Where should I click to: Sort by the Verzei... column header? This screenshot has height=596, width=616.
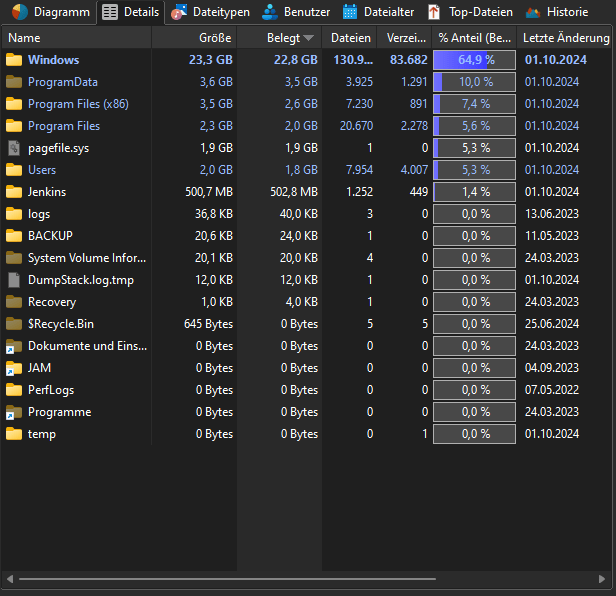tap(404, 38)
